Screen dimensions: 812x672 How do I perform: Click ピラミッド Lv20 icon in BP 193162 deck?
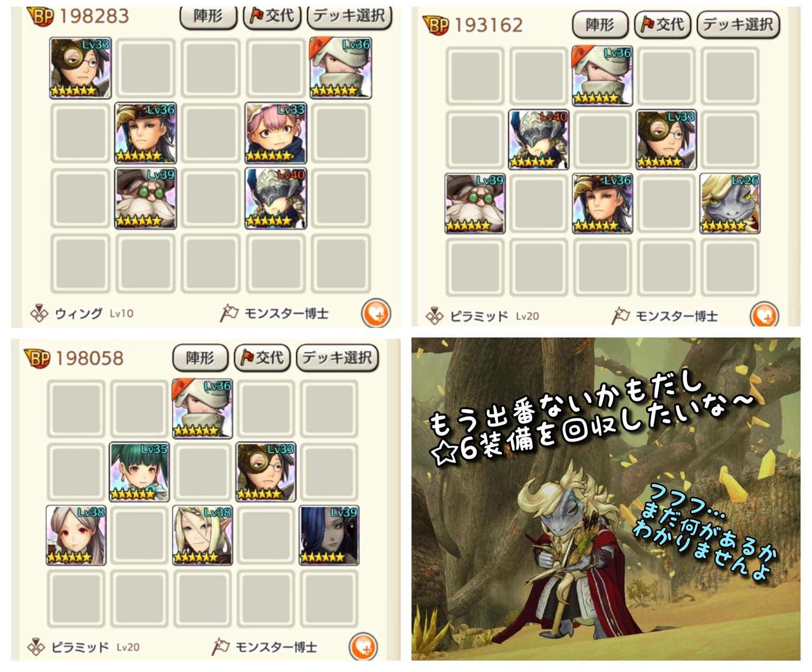point(434,316)
